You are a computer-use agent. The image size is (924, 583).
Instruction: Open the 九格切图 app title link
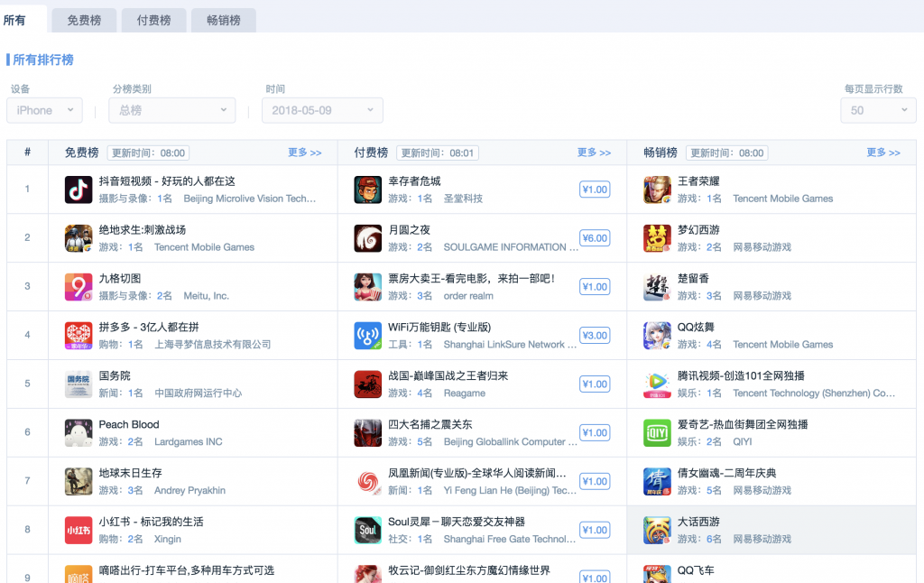(x=120, y=279)
